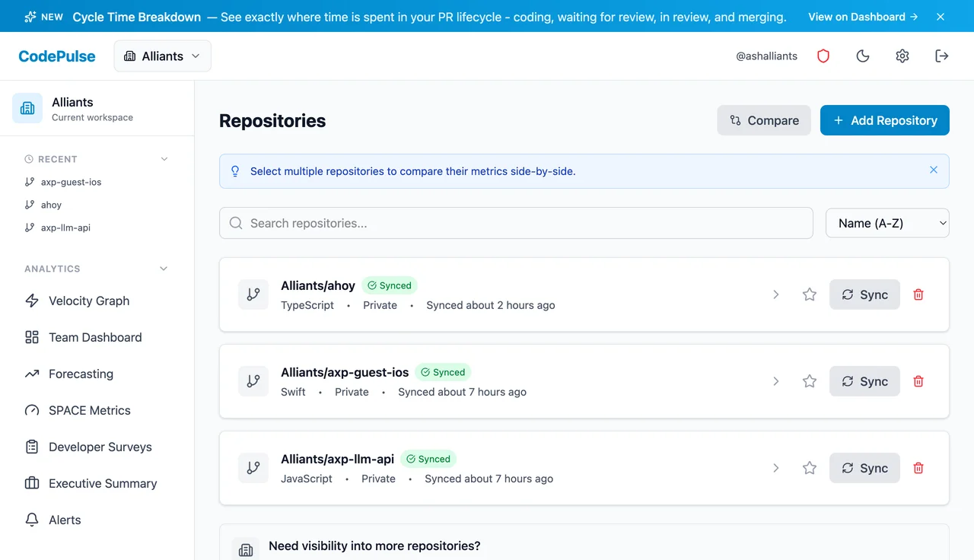Toggle dark mode using the moon icon
Image resolution: width=974 pixels, height=560 pixels.
(x=862, y=56)
